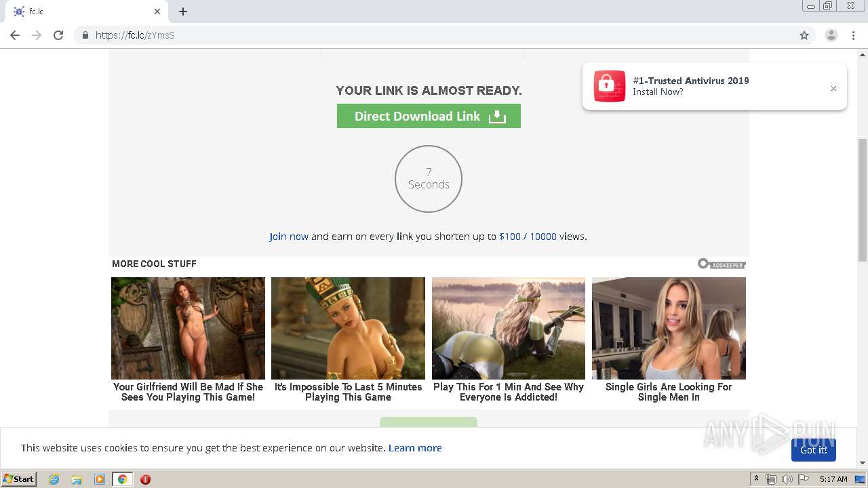Screen dimensions: 868x488
Task: Click the scrollbar down arrow
Action: (x=863, y=463)
